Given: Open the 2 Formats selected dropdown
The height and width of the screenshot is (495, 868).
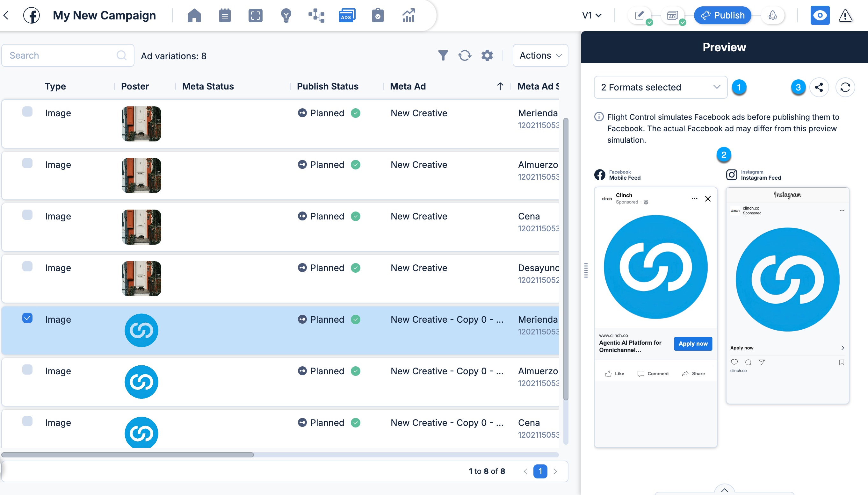Looking at the screenshot, I should [x=661, y=87].
